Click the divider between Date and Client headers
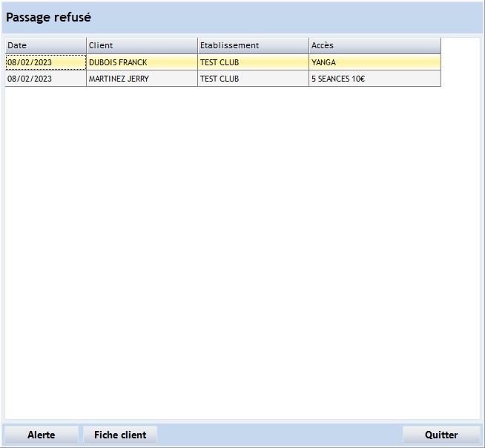485x448 pixels. [86, 46]
